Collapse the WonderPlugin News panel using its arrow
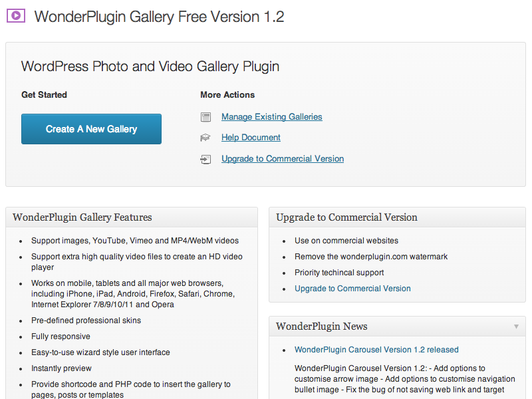This screenshot has width=532, height=399. 516,327
